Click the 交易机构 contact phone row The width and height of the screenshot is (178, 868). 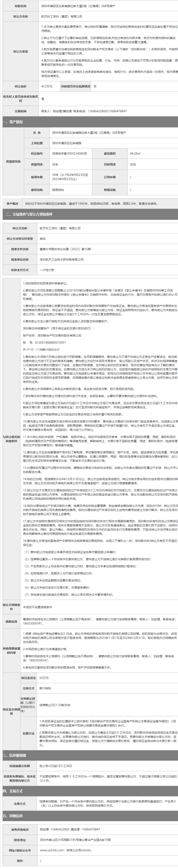pyautogui.click(x=84, y=111)
